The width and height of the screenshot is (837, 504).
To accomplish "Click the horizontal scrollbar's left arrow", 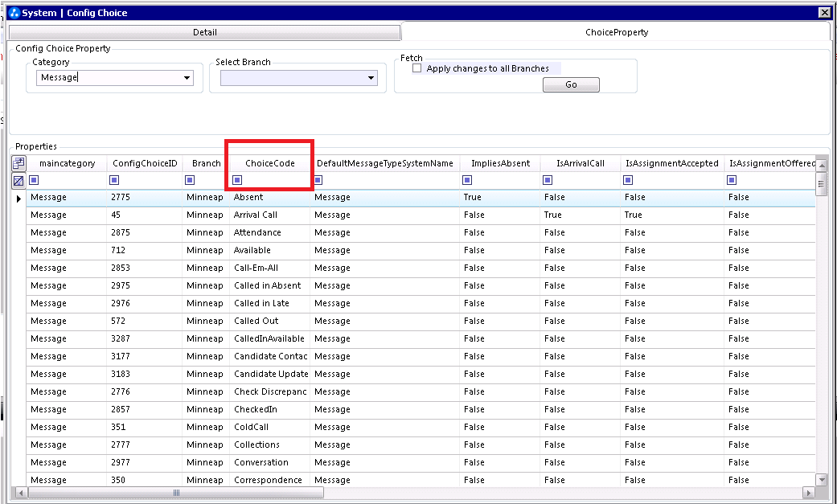I will pyautogui.click(x=21, y=493).
